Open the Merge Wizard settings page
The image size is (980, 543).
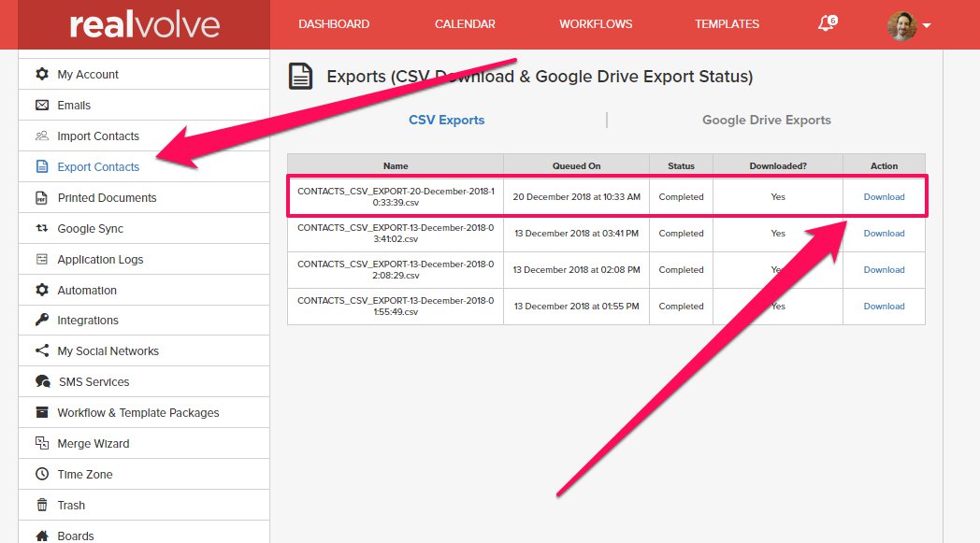tap(93, 444)
